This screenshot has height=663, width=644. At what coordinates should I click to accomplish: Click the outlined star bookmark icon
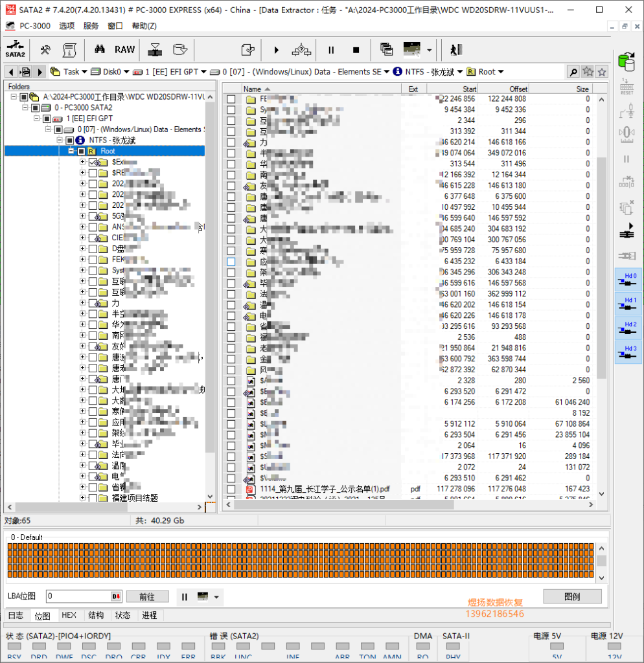(x=602, y=72)
